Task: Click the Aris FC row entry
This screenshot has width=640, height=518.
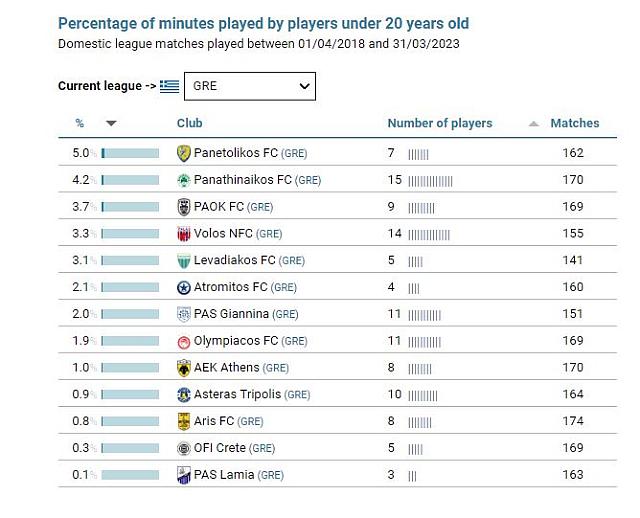Action: pos(215,421)
